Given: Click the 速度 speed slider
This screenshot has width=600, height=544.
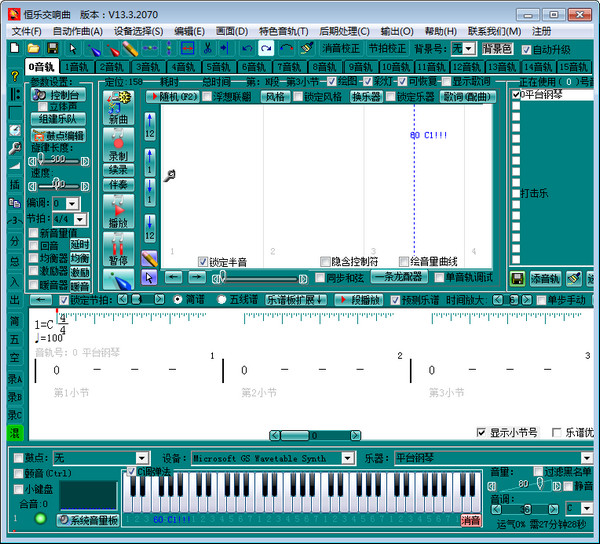Looking at the screenshot, I should 60,185.
